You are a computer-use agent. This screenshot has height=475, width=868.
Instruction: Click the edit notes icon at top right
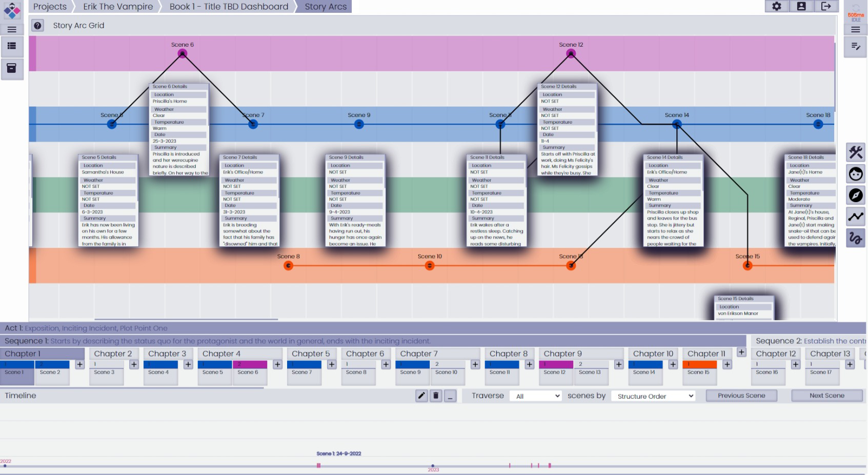pos(855,47)
